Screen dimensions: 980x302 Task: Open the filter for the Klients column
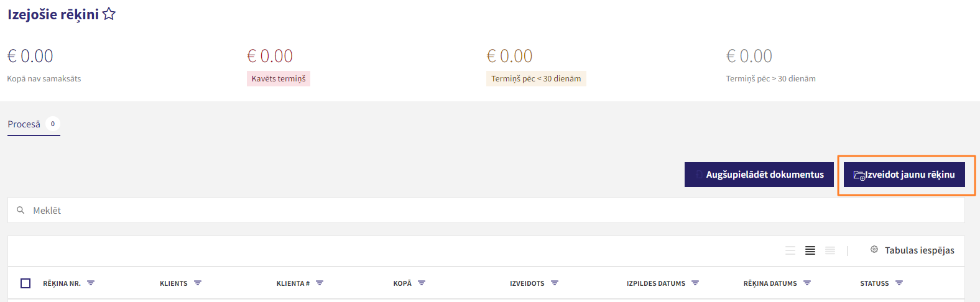[198, 283]
